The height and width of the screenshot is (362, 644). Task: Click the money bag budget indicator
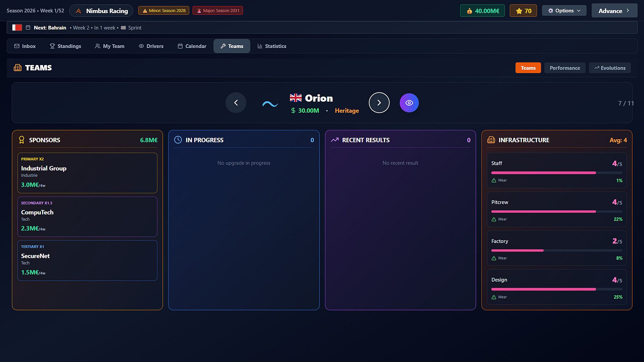(x=482, y=11)
